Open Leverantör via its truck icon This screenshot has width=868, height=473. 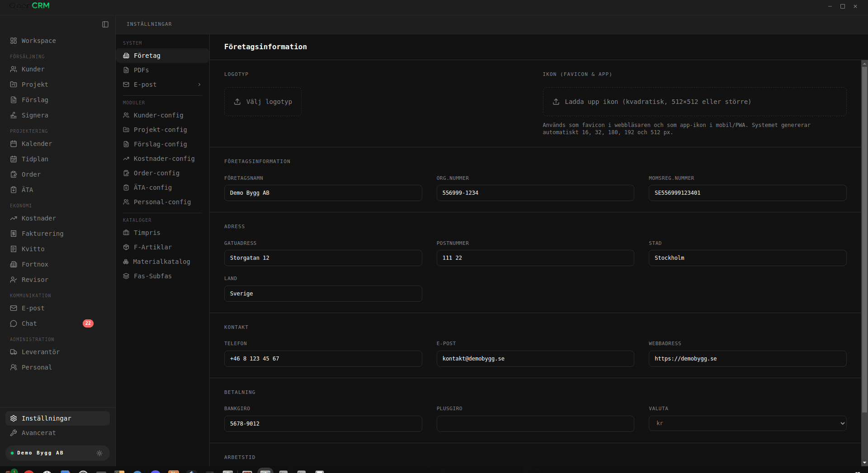click(14, 352)
